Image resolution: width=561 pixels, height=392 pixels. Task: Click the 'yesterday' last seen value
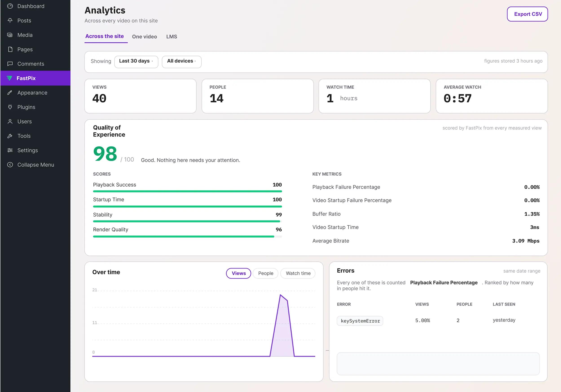(504, 320)
